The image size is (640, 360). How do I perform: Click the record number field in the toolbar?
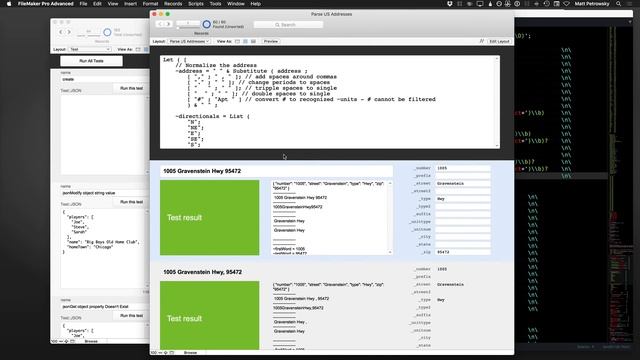[188, 23]
